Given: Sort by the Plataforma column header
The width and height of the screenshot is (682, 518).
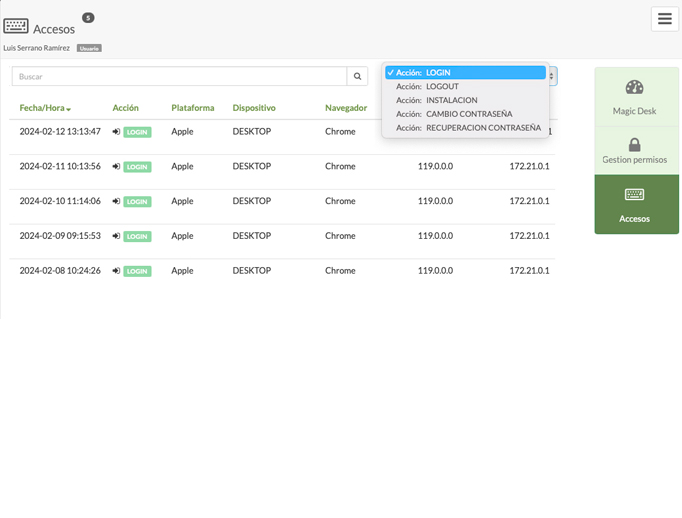Looking at the screenshot, I should [x=192, y=108].
